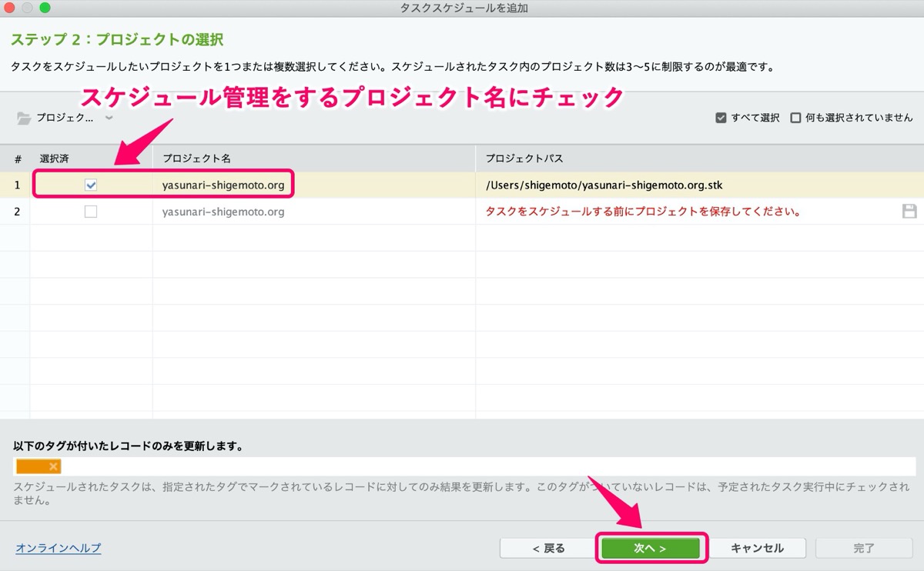Click the プロジェクトパス column header

click(x=699, y=159)
